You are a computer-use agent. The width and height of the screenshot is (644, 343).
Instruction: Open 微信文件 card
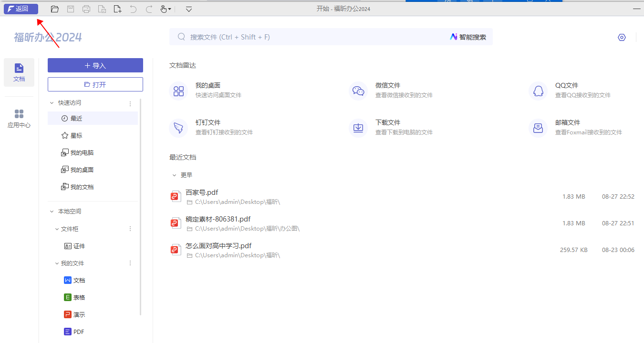click(x=391, y=90)
